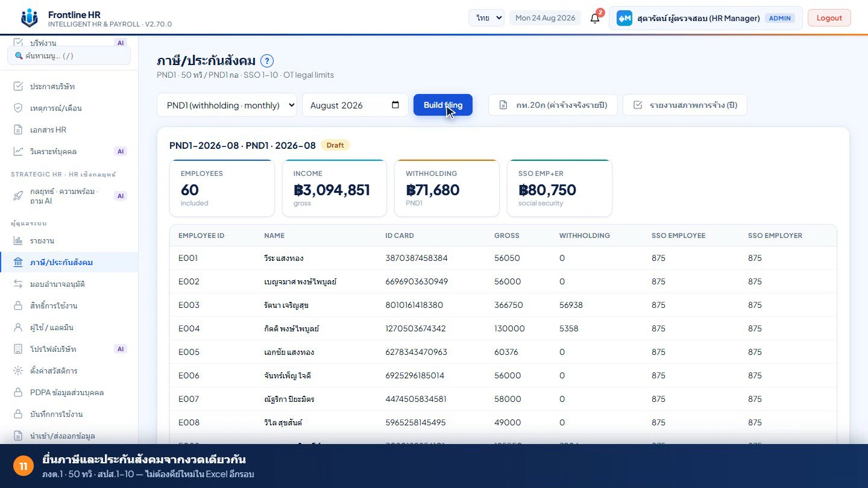Open the ไทย language dropdown
The height and width of the screenshot is (488, 868).
(x=486, y=18)
